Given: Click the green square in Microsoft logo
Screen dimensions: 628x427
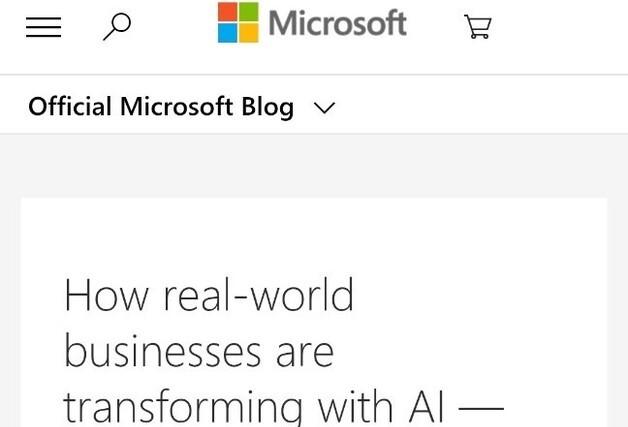Looking at the screenshot, I should pos(249,11).
